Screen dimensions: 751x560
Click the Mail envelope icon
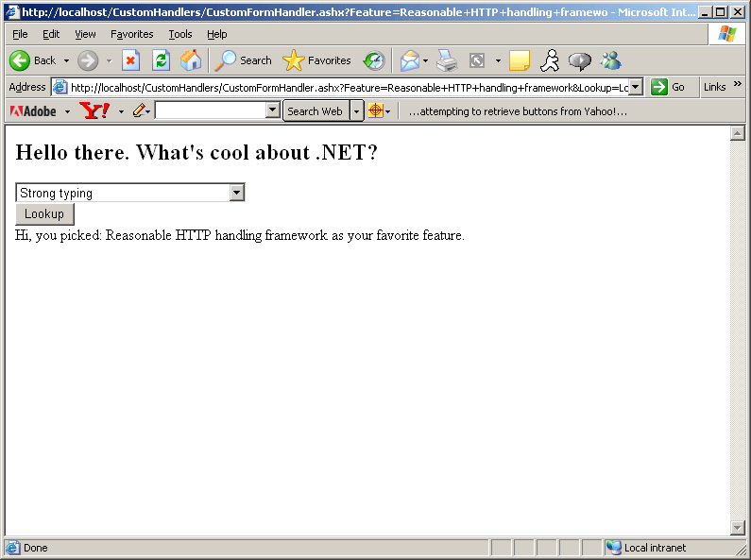tap(409, 60)
